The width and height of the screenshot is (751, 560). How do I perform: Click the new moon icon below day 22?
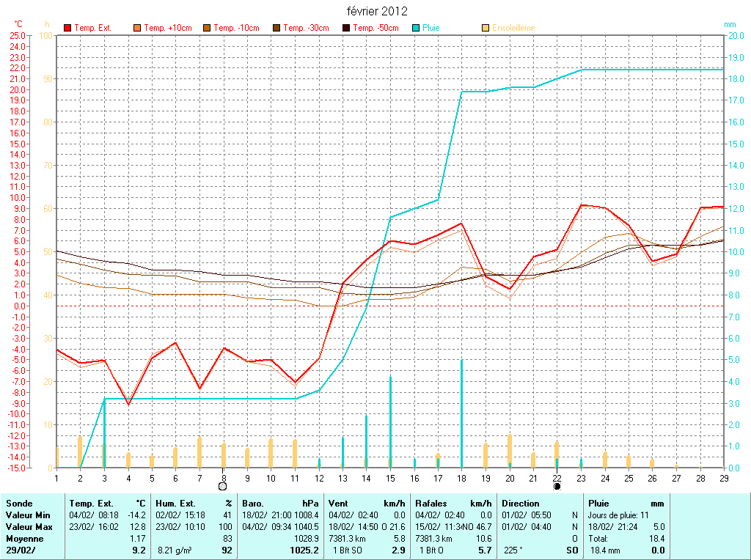coord(557,486)
